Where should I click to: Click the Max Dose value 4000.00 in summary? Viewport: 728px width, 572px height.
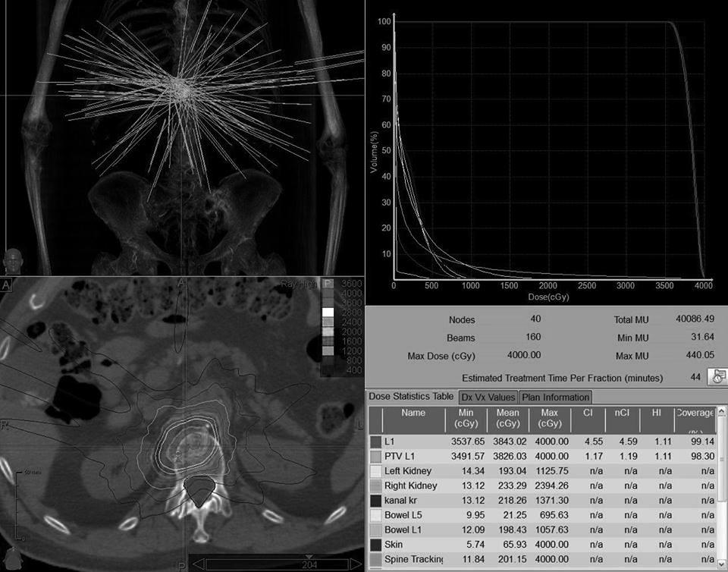(x=524, y=355)
